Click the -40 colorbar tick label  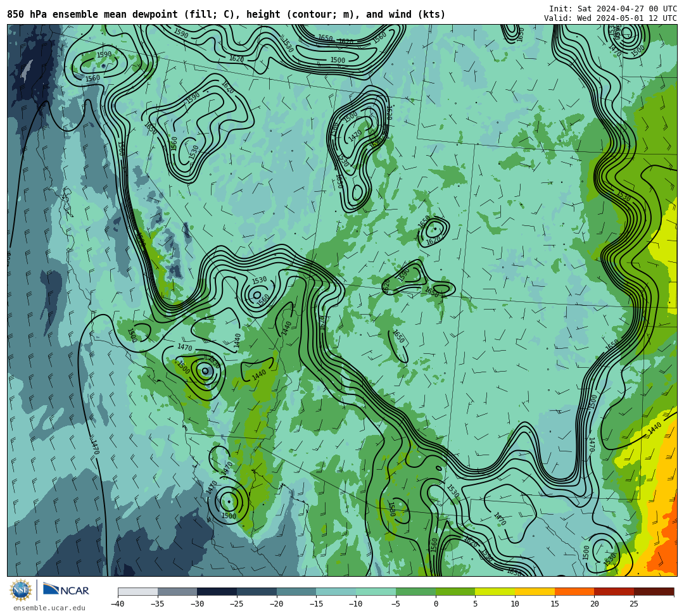click(117, 604)
